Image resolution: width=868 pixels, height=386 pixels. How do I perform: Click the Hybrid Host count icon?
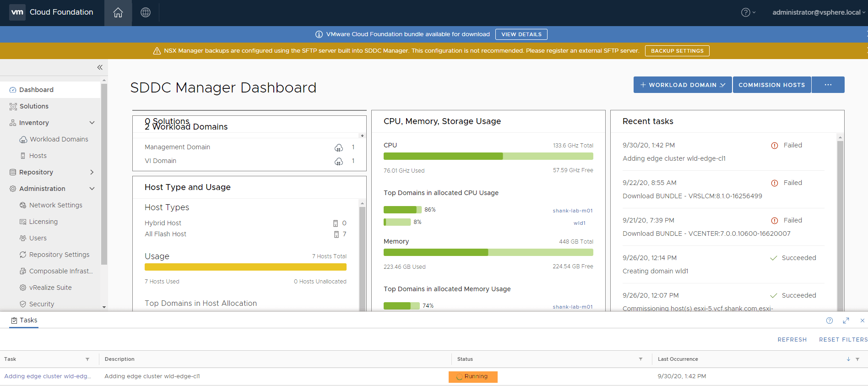click(x=336, y=223)
